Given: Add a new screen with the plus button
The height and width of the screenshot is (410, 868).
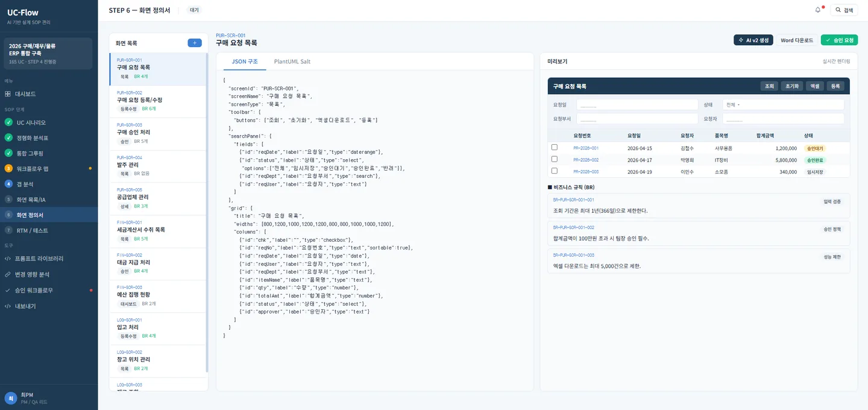Looking at the screenshot, I should [195, 43].
